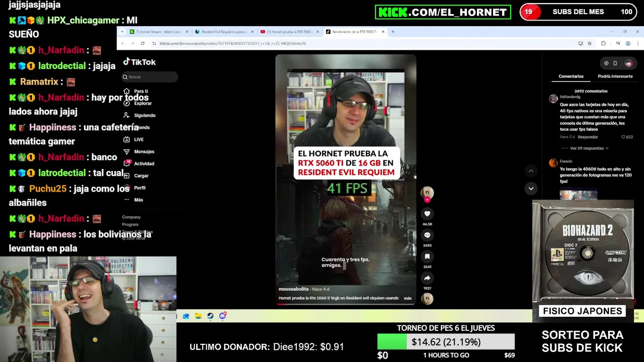This screenshot has width=644, height=362.
Task: Go back in the browser
Action: click(x=122, y=43)
